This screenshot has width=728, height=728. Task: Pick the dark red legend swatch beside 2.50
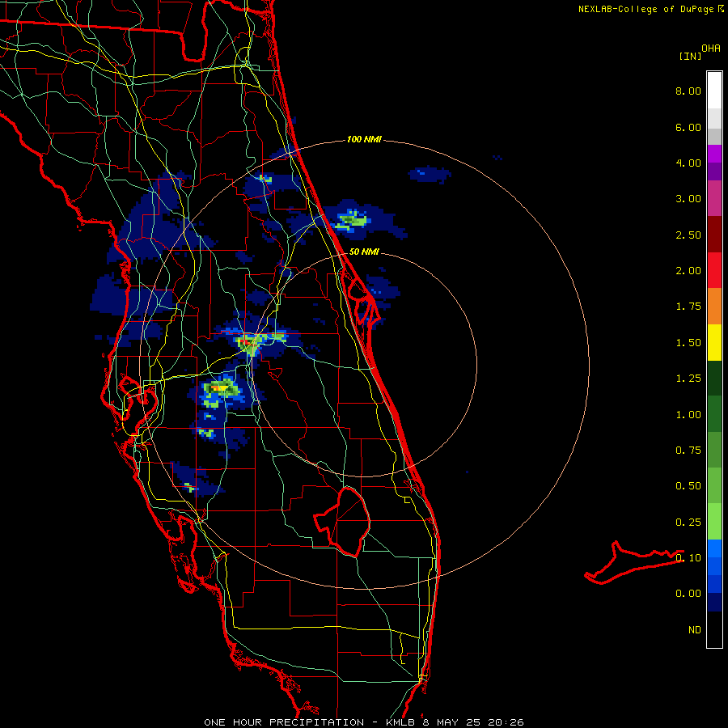click(714, 235)
